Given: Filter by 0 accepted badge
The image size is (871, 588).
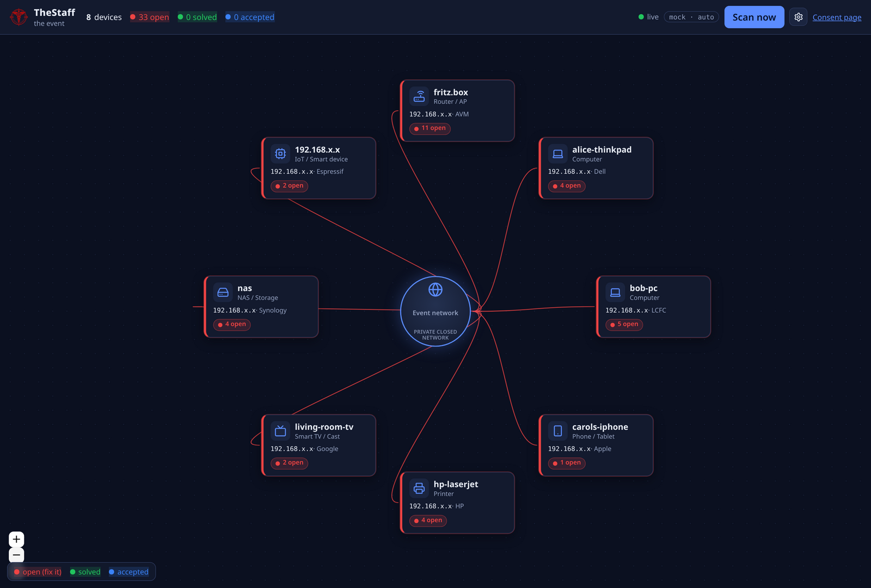Looking at the screenshot, I should (250, 17).
